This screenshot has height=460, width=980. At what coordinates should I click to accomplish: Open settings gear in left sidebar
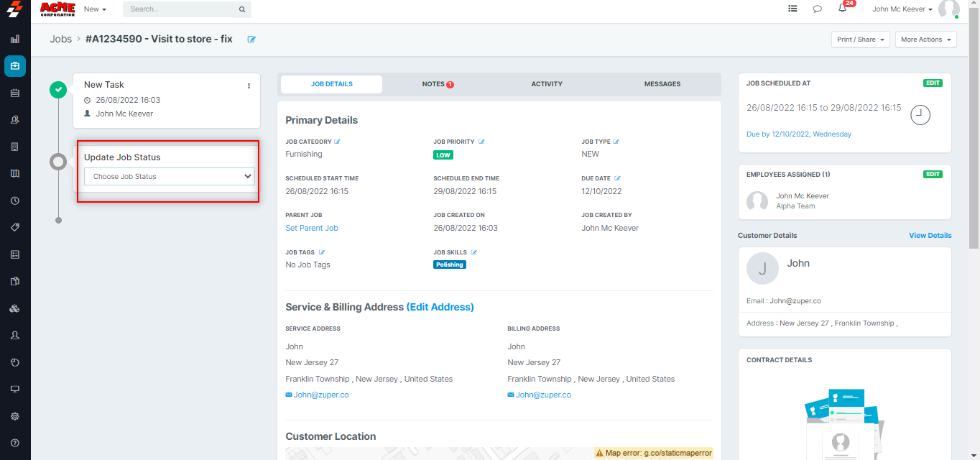coord(15,416)
